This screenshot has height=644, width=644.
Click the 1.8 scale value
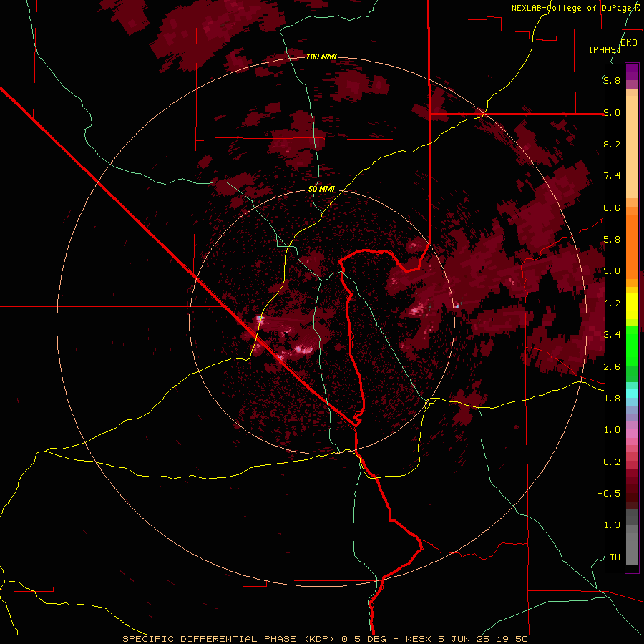coord(612,399)
